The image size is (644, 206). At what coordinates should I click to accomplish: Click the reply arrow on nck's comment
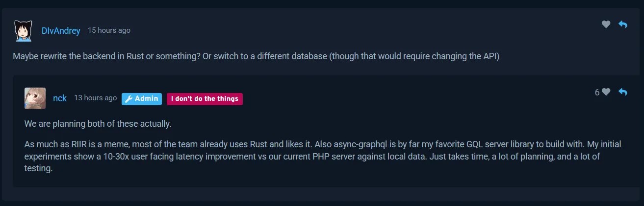pos(623,92)
